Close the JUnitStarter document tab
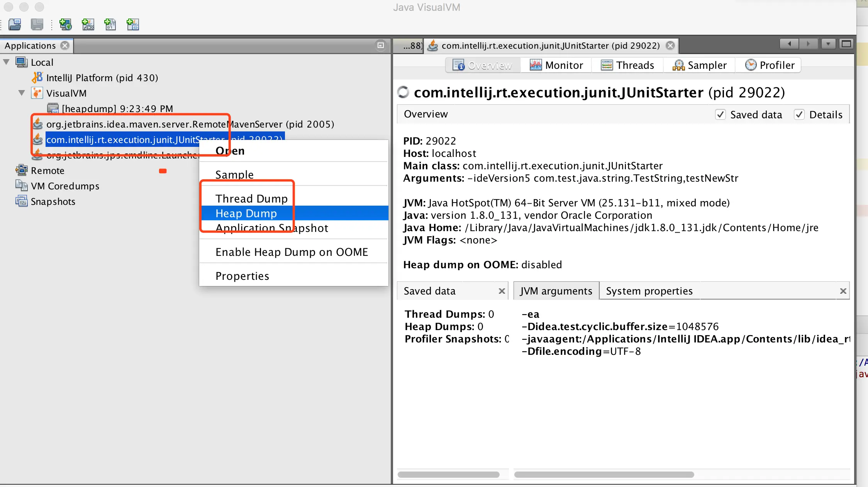 [x=671, y=46]
